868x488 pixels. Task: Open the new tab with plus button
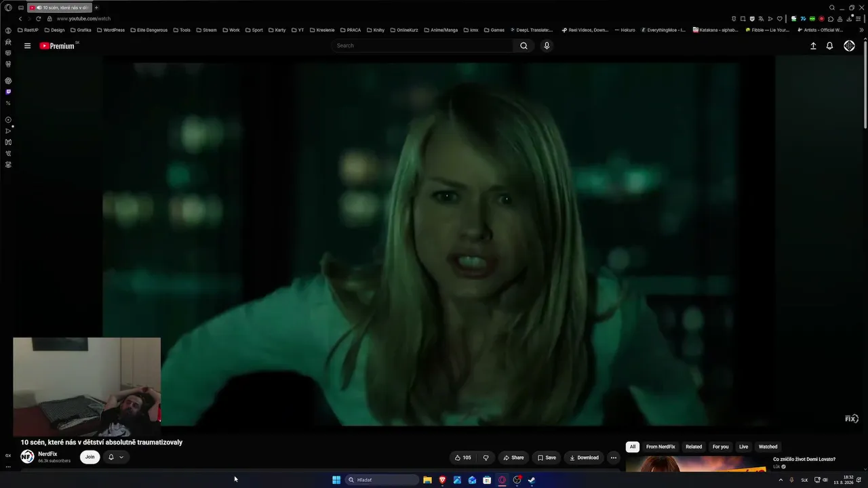[x=96, y=7]
